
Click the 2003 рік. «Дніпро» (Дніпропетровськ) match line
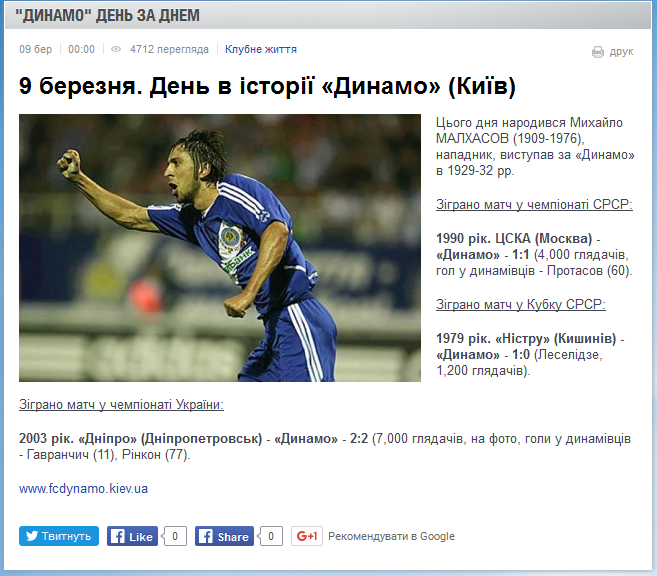point(325,446)
